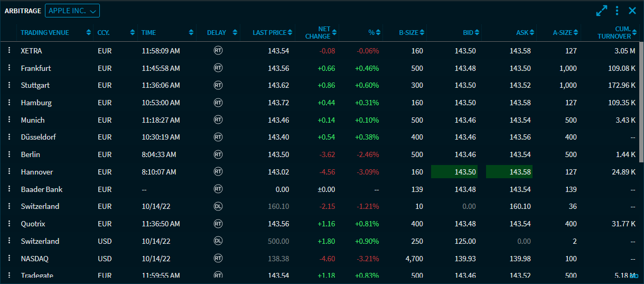Click highlighted green Hannover bid 143.50 cell
This screenshot has height=284, width=644.
pos(454,172)
